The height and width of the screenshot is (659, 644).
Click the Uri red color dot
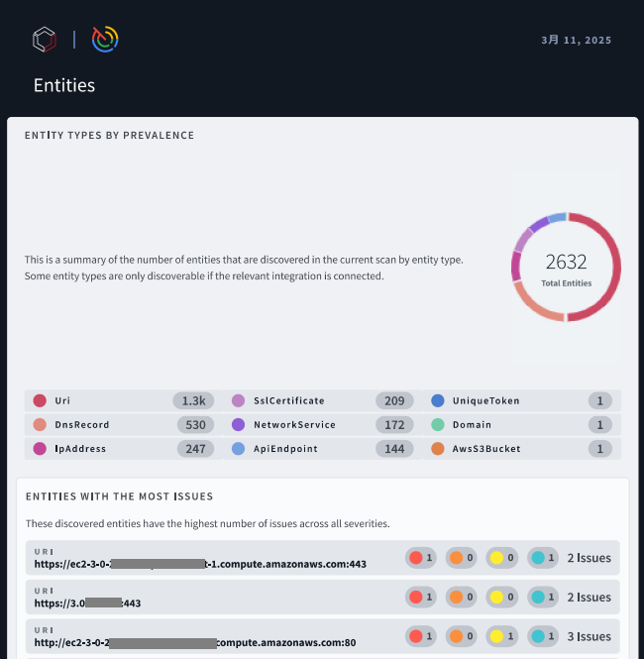click(40, 401)
